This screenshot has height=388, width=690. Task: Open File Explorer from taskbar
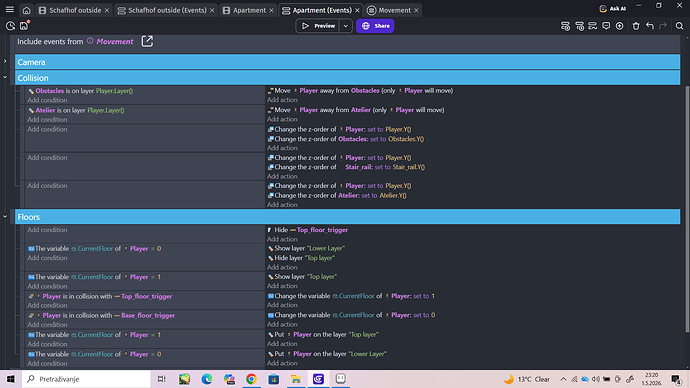(x=296, y=379)
